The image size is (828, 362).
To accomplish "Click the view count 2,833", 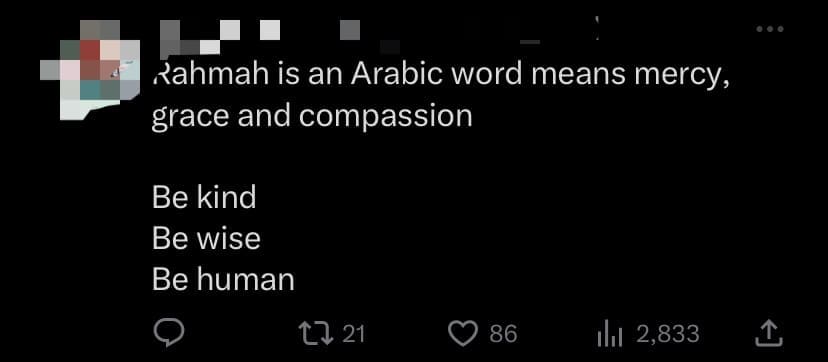I will pos(668,334).
